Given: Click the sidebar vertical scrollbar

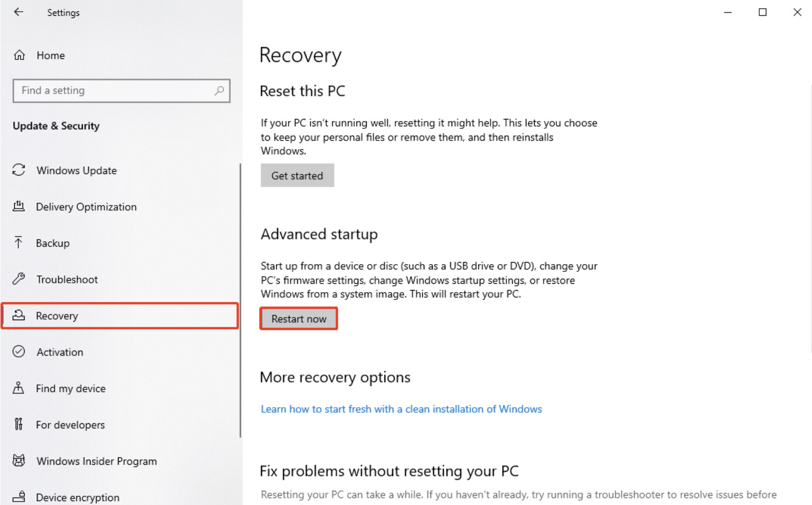Looking at the screenshot, I should pos(240,300).
